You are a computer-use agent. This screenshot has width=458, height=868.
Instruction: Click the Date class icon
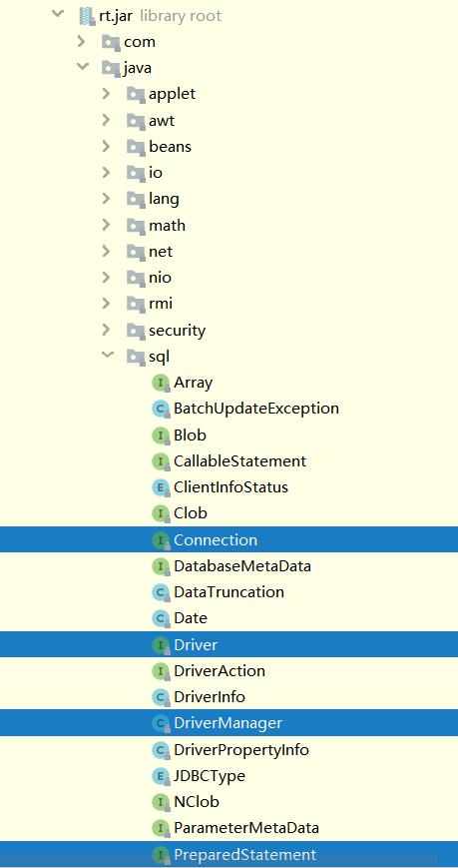160,618
